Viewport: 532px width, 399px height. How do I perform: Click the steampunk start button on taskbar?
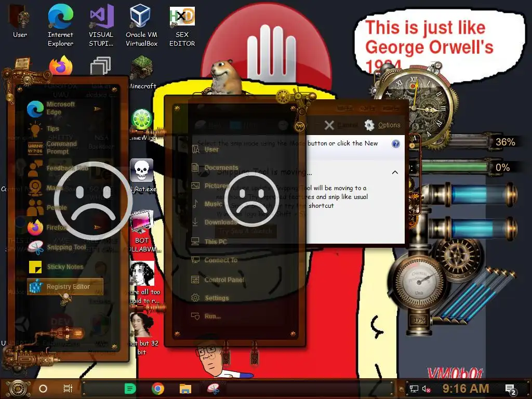(x=18, y=388)
